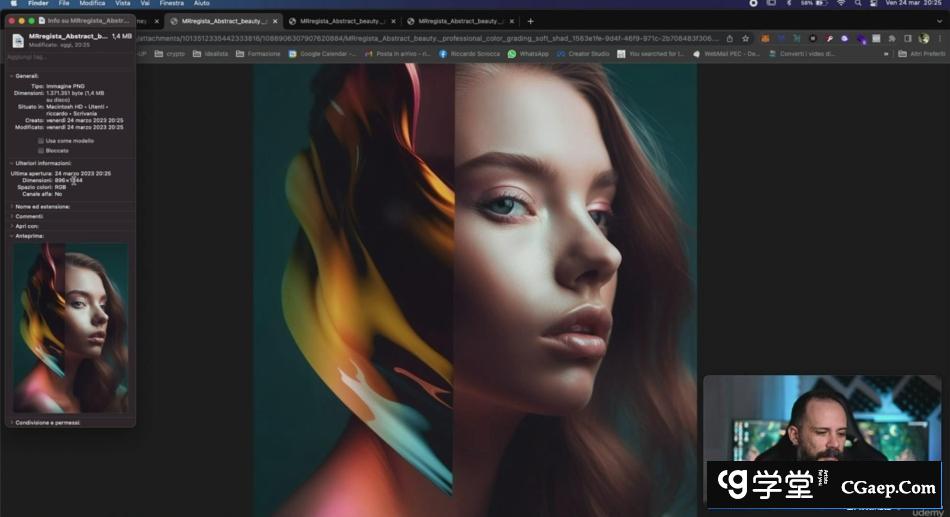Screen dimensions: 950x517
Task: Enable the 'Usa come modello' checkbox
Action: pos(41,141)
